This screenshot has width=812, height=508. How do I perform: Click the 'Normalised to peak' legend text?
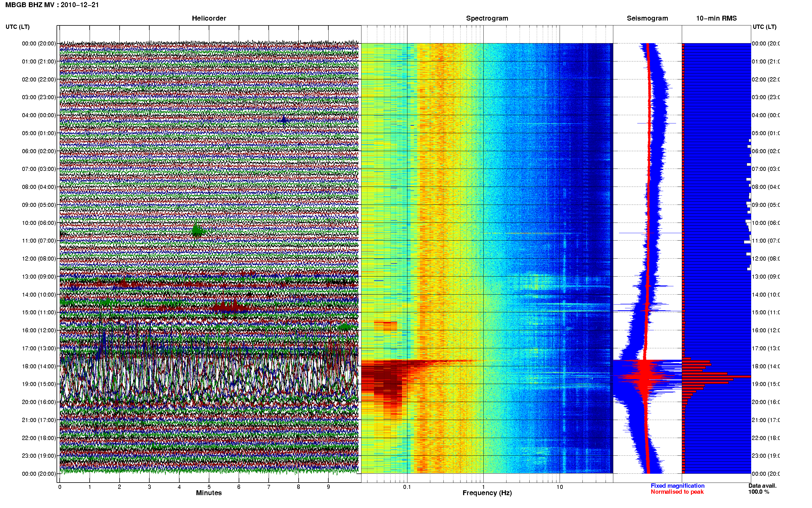tap(677, 492)
